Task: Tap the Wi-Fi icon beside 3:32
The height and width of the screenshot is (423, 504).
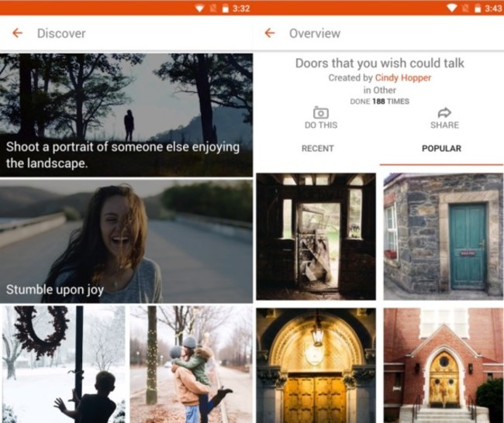Action: 200,8
